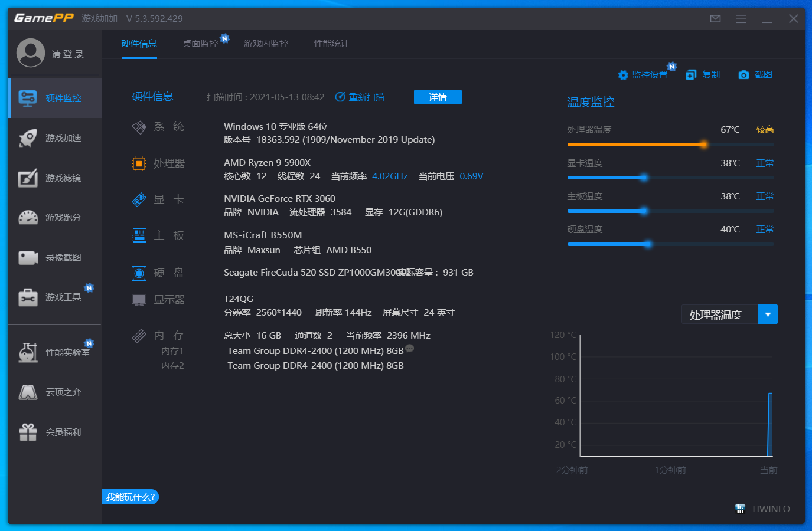
Task: Open 游戏加速 rocket icon in sidebar
Action: [x=28, y=138]
